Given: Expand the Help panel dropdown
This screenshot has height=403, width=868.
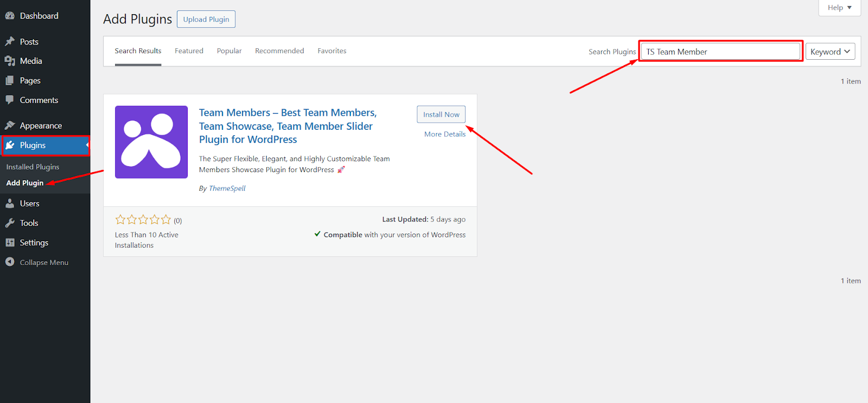Looking at the screenshot, I should [839, 8].
